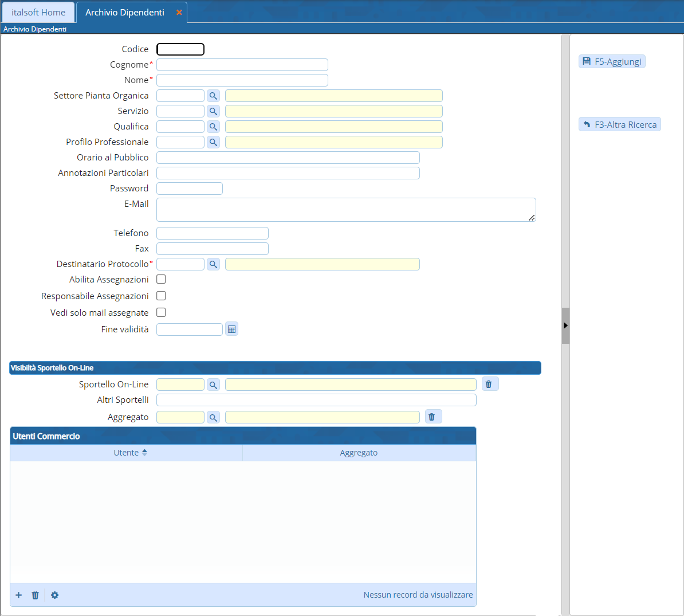Open lookup for Settore Pianta Organica
This screenshot has width=684, height=616.
point(213,96)
